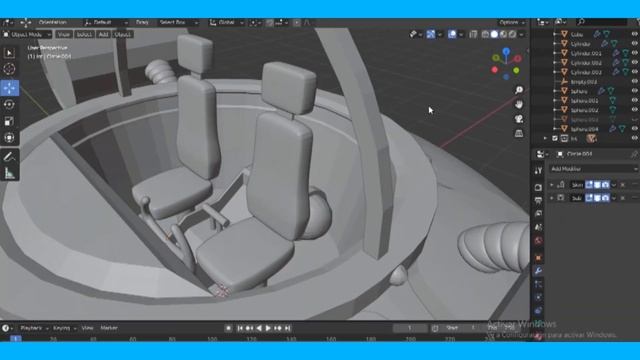Hide Cube object with eye icon
The width and height of the screenshot is (640, 360).
(634, 34)
